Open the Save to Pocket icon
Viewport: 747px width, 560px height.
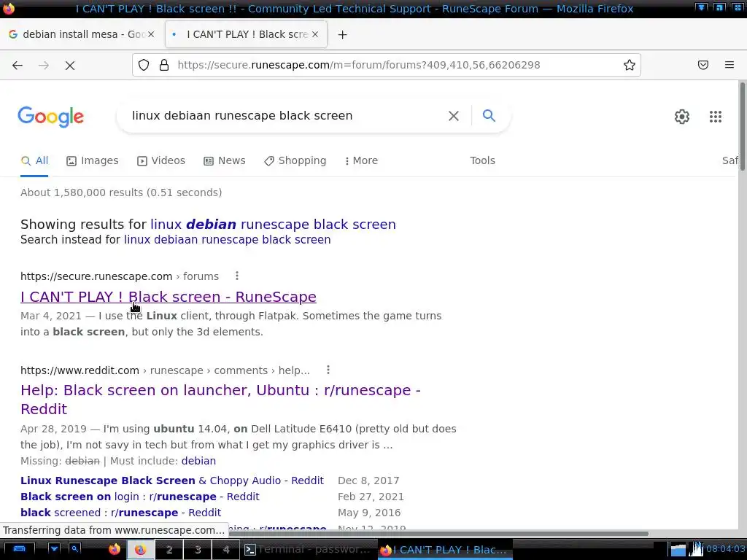pyautogui.click(x=703, y=65)
